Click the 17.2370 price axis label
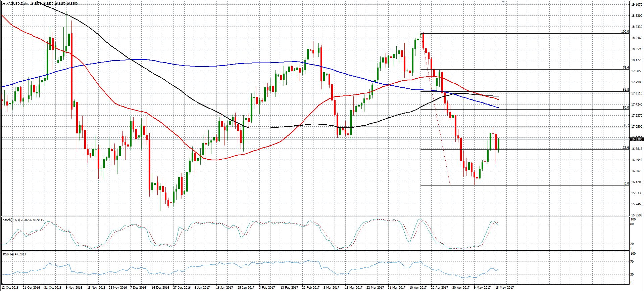This screenshot has width=644, height=291. pyautogui.click(x=637, y=116)
